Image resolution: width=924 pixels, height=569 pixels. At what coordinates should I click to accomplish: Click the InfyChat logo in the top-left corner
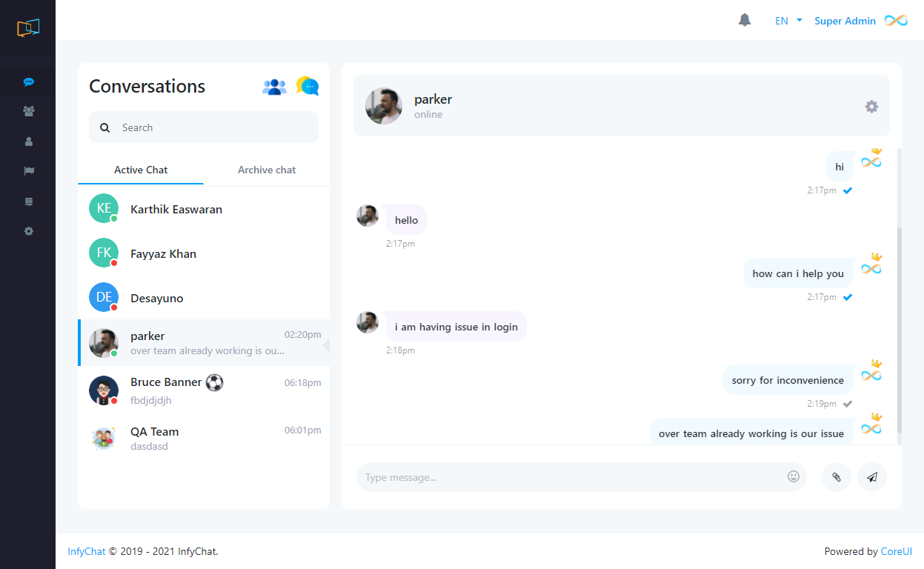click(27, 27)
